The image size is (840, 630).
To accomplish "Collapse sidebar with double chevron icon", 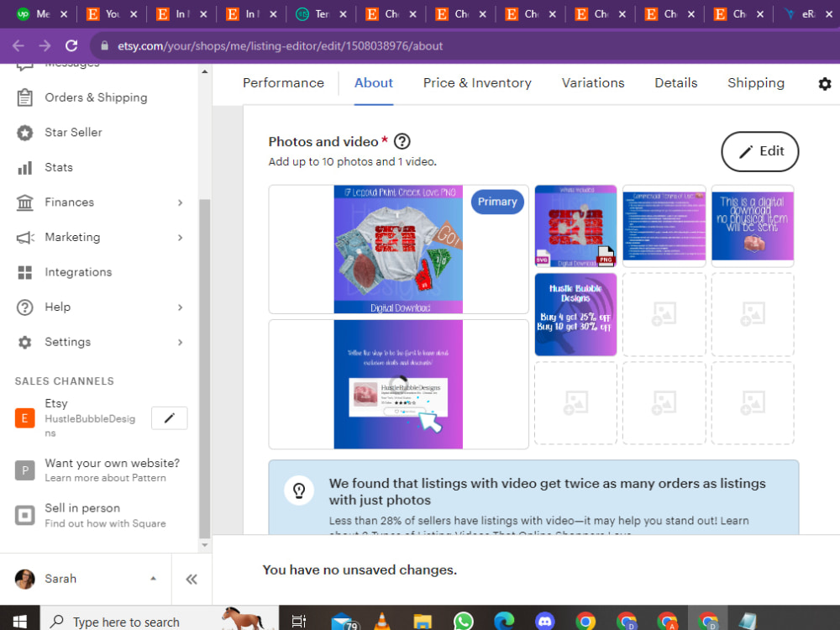I will tap(192, 579).
